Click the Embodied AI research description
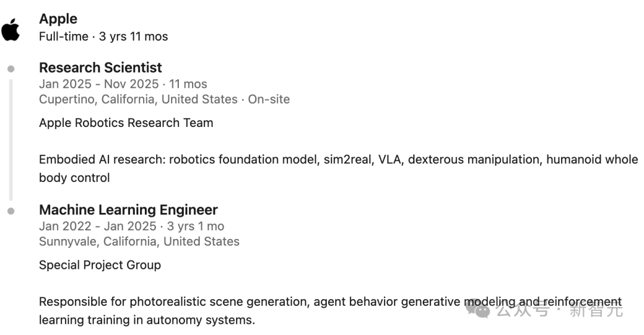This screenshot has height=335, width=644. coord(338,160)
